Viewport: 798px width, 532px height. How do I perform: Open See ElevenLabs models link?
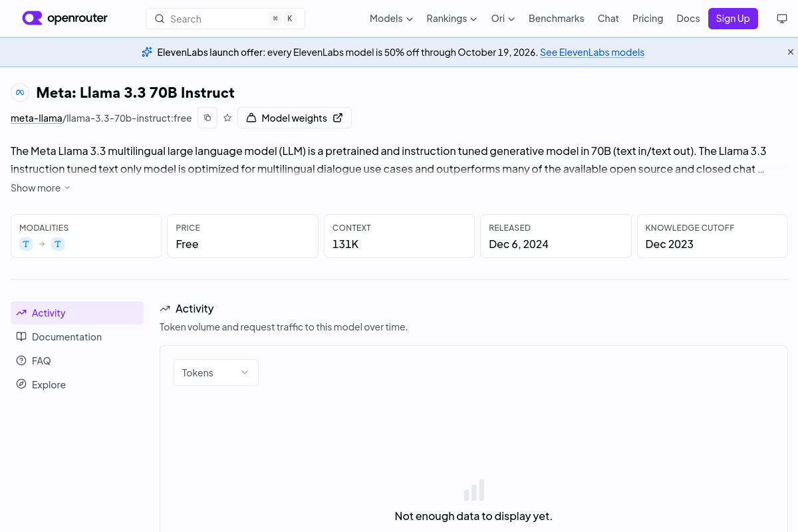pos(592,53)
